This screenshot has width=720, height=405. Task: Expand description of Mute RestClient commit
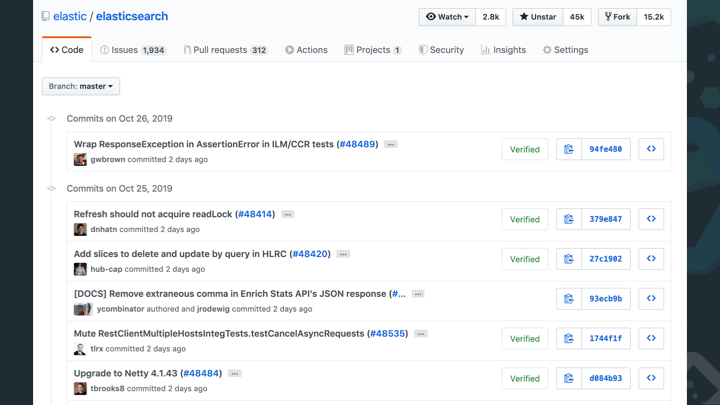[x=421, y=334]
